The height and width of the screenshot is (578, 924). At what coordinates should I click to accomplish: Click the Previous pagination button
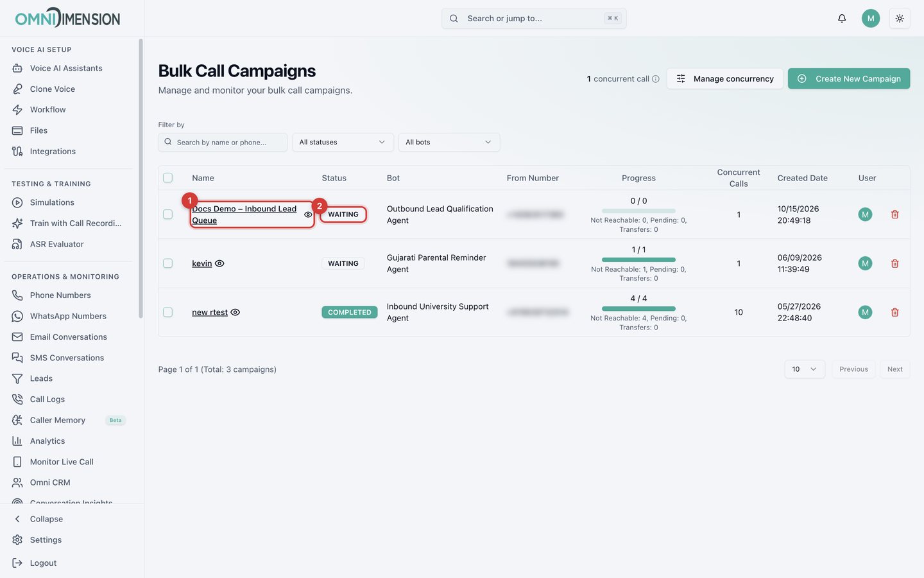tap(853, 369)
